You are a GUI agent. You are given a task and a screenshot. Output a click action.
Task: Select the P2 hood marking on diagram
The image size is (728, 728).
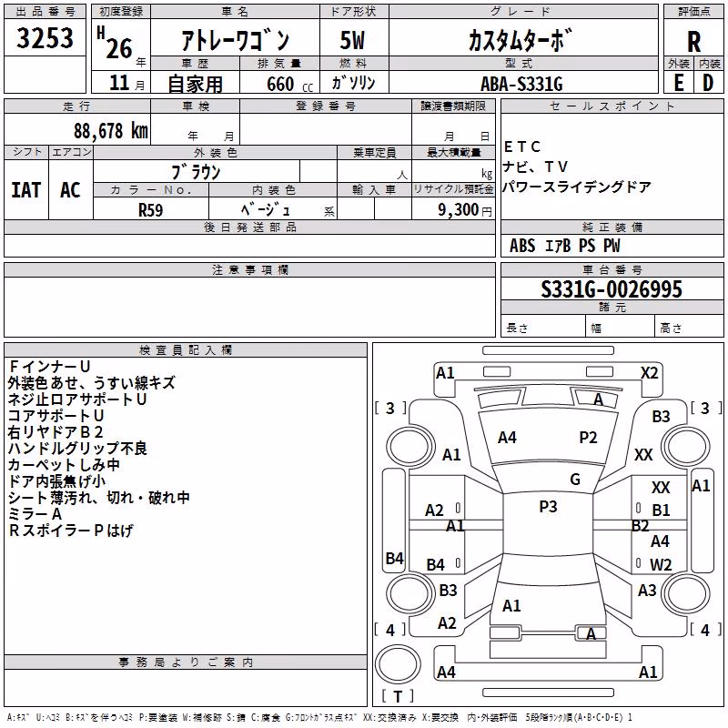click(588, 438)
